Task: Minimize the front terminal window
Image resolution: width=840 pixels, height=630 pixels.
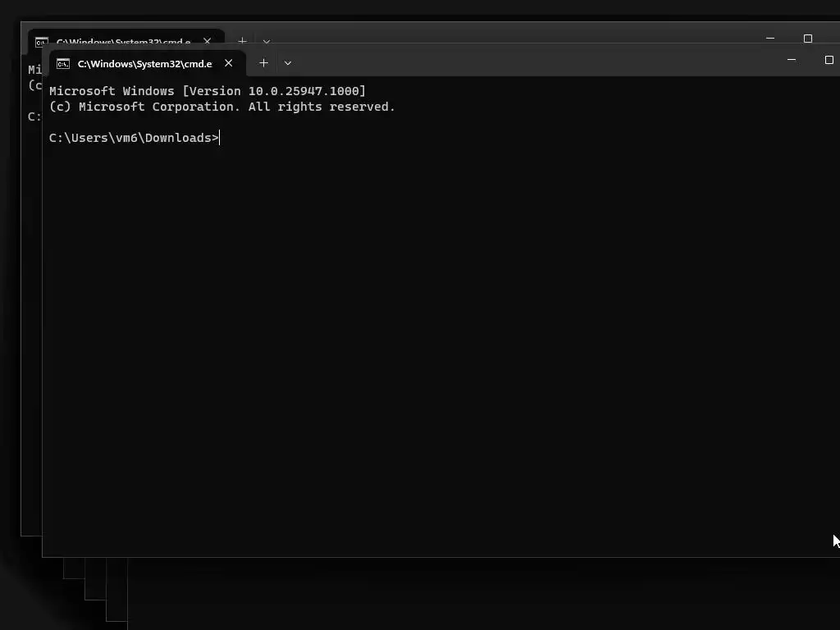Action: tap(792, 60)
